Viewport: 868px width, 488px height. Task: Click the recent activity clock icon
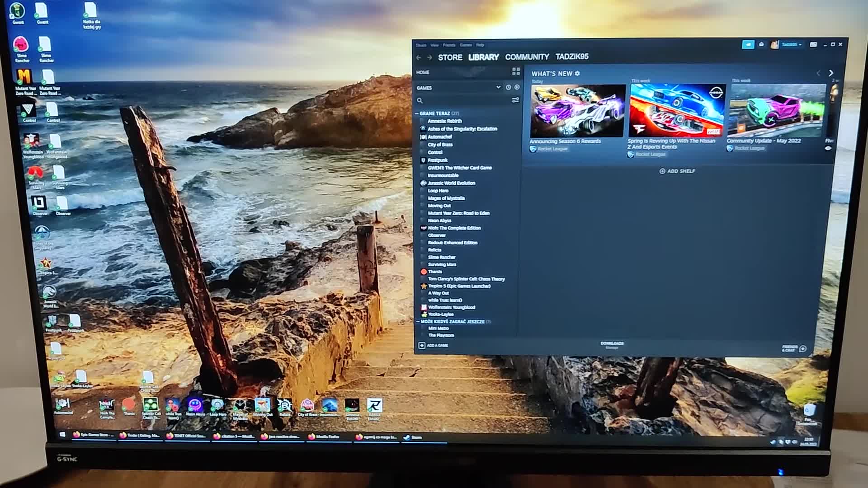coord(508,88)
